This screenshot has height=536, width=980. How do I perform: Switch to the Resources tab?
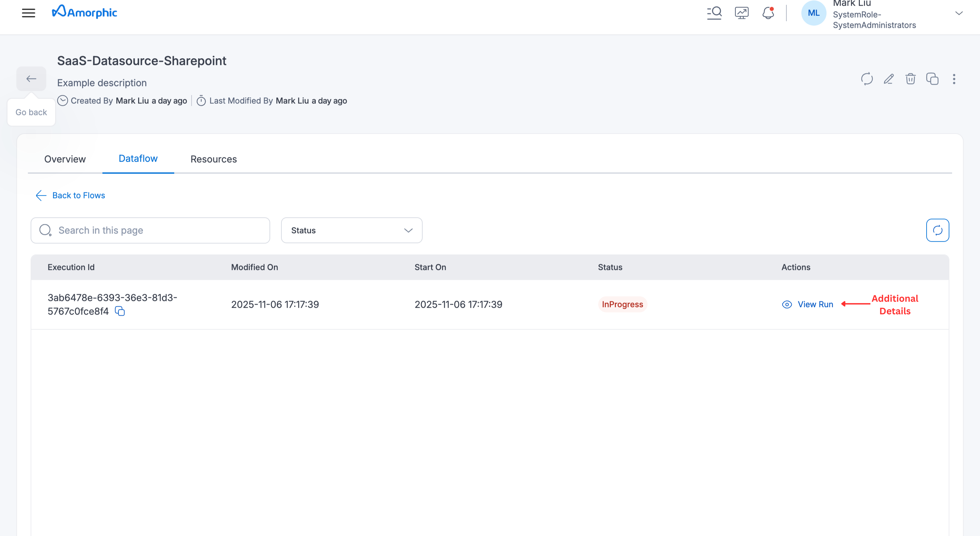213,159
